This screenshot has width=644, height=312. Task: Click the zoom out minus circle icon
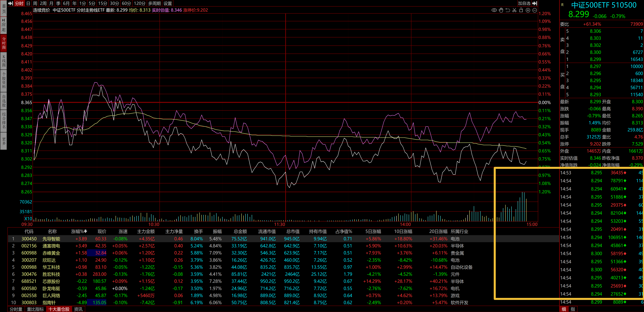(534, 10)
